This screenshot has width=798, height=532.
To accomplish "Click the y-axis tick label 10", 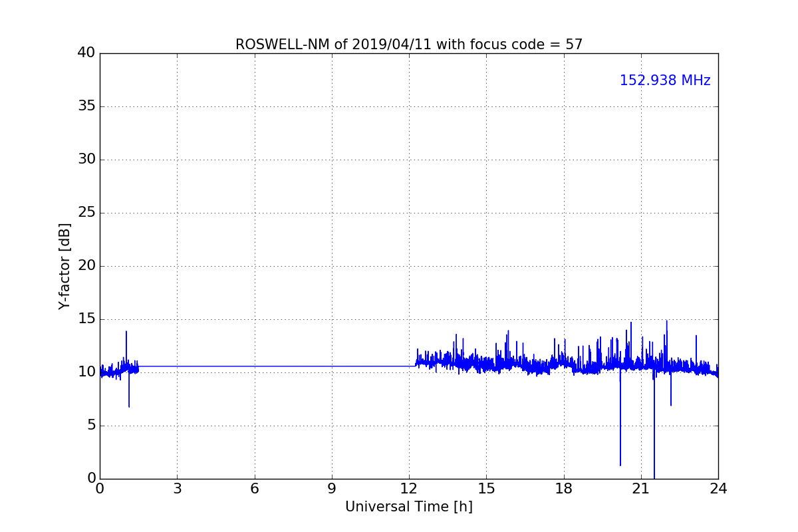I will pos(86,372).
